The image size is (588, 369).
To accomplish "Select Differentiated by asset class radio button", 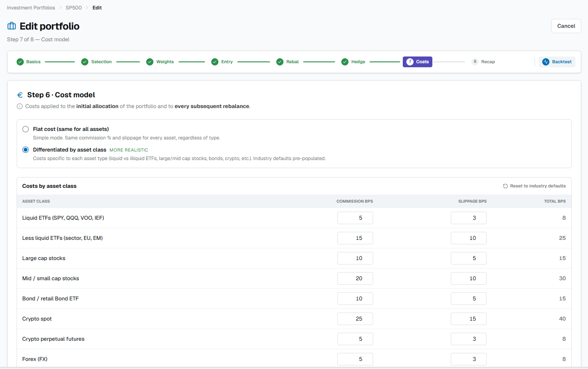I will point(26,150).
